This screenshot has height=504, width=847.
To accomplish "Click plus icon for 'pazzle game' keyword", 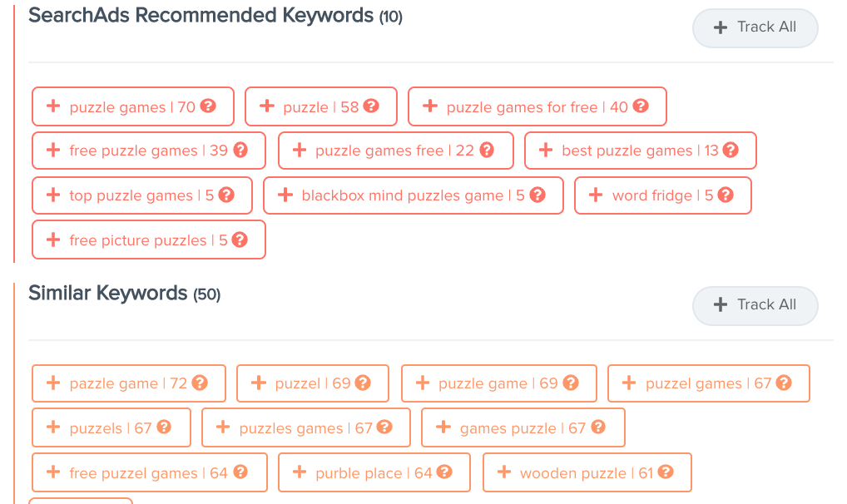I will click(53, 383).
